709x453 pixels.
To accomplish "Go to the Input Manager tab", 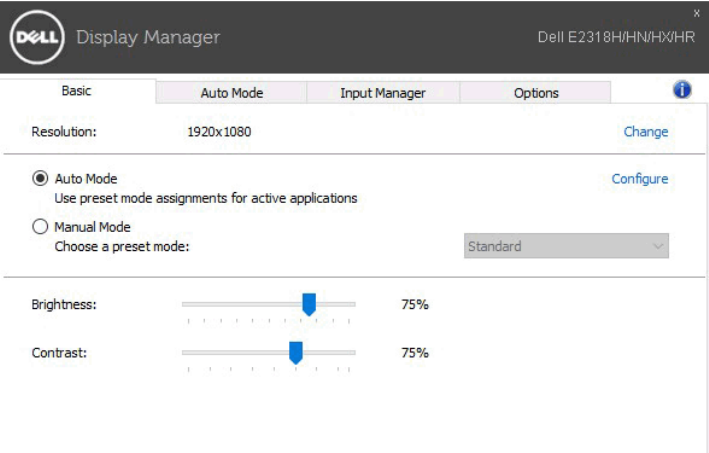I will pos(383,93).
